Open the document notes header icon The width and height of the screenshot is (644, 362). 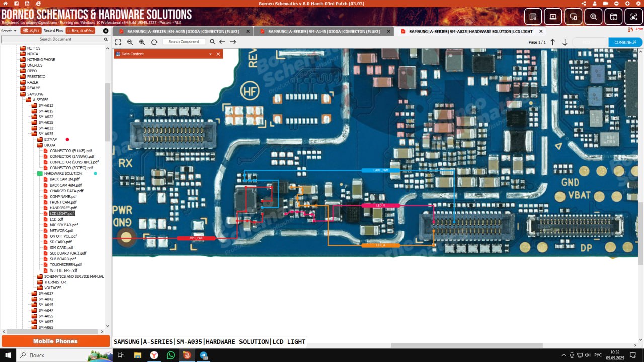point(533,17)
